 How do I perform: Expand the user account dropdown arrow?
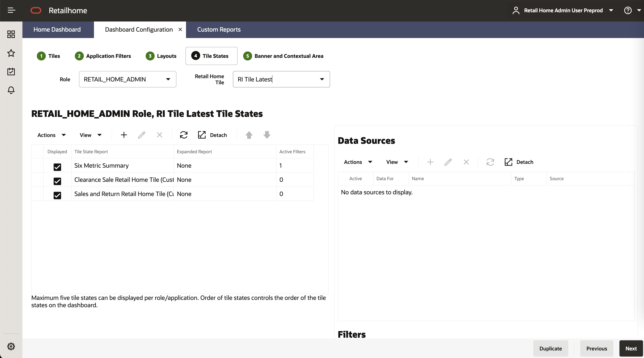[611, 10]
